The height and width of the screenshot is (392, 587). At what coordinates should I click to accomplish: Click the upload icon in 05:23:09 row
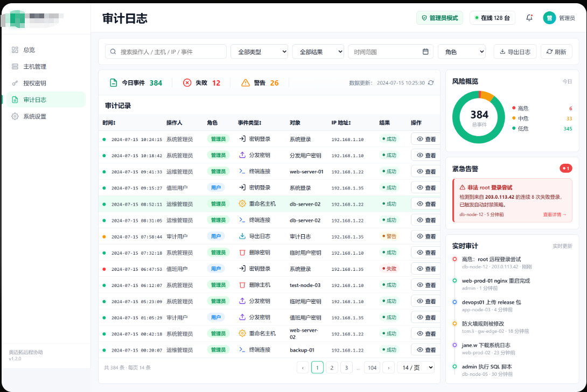pos(242,301)
